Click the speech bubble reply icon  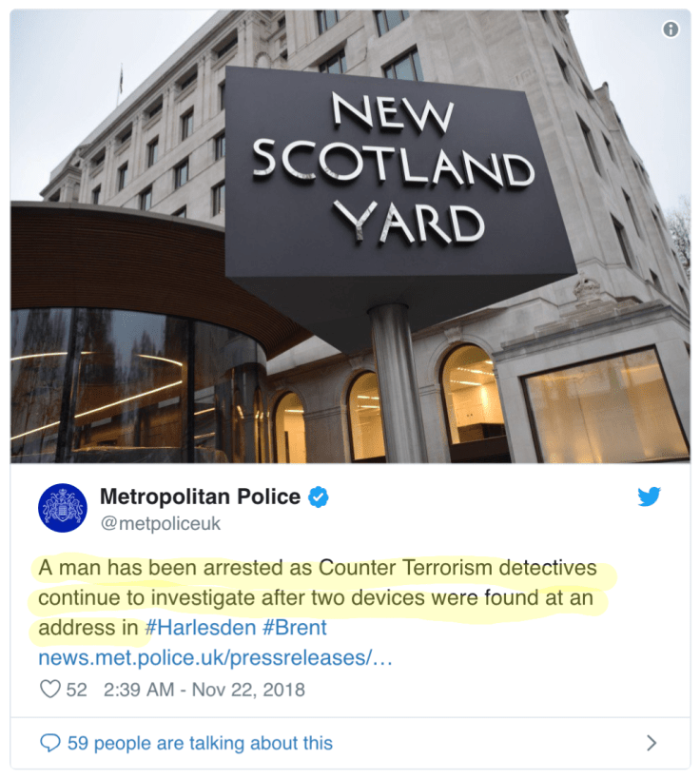tap(49, 743)
